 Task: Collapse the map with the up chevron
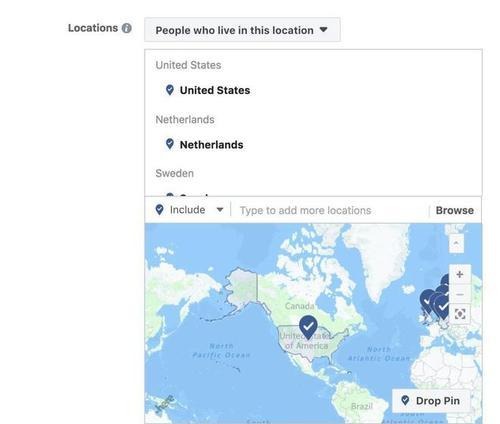point(456,244)
